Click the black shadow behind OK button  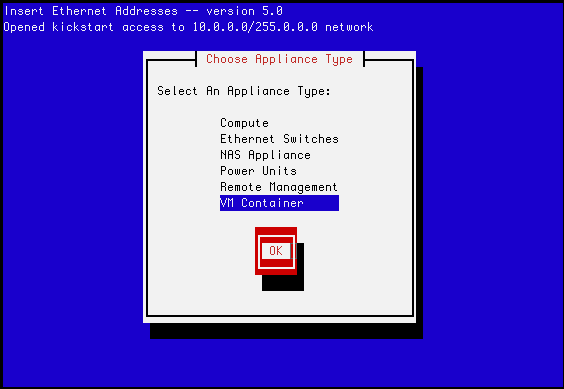coord(283,283)
